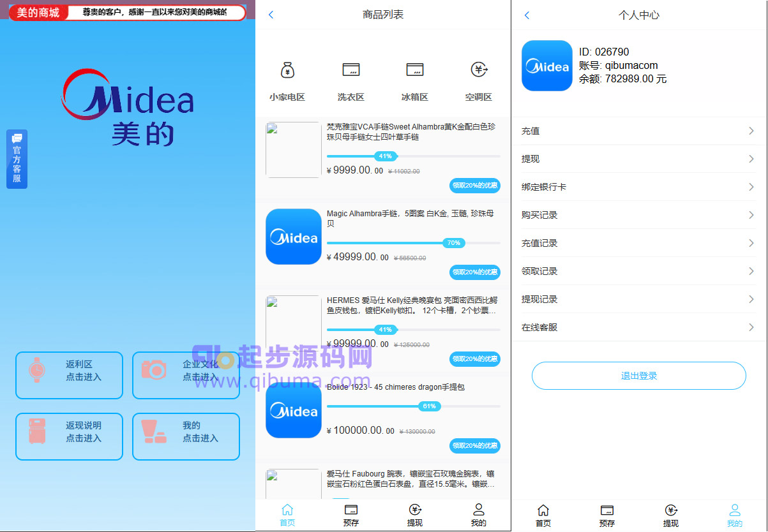Tap the appliance icon for 返现说明
The width and height of the screenshot is (768, 532).
click(x=37, y=431)
